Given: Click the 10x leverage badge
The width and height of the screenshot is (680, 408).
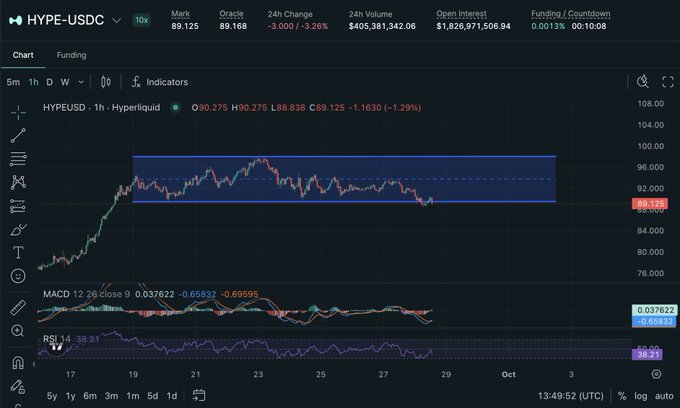Looking at the screenshot, I should click(x=141, y=20).
